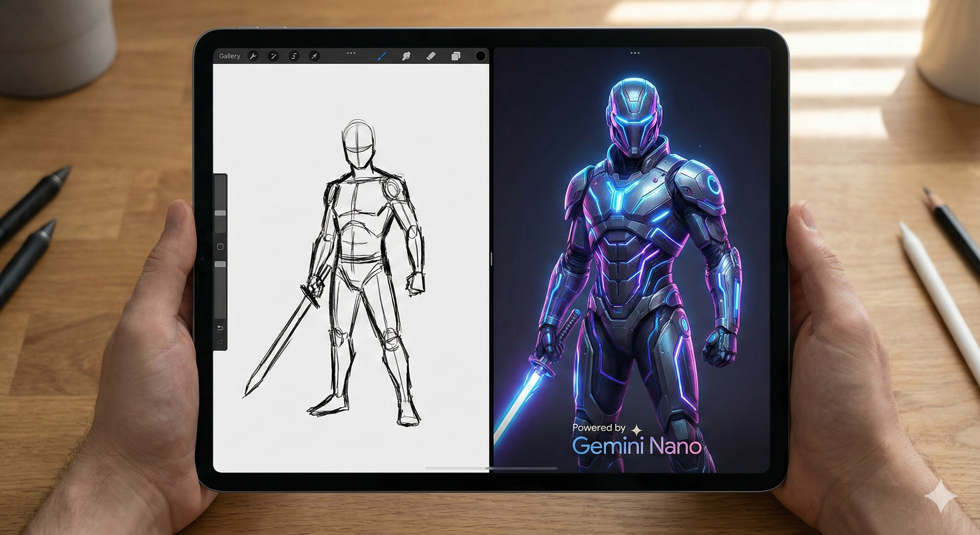This screenshot has width=980, height=535.
Task: Click brush size slider handle
Action: pyautogui.click(x=220, y=213)
